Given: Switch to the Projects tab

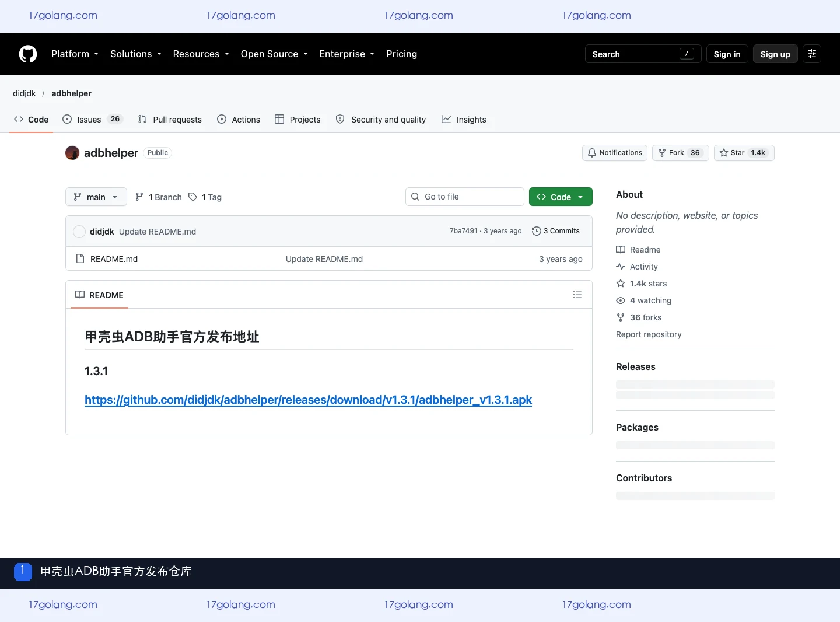Looking at the screenshot, I should click(297, 120).
